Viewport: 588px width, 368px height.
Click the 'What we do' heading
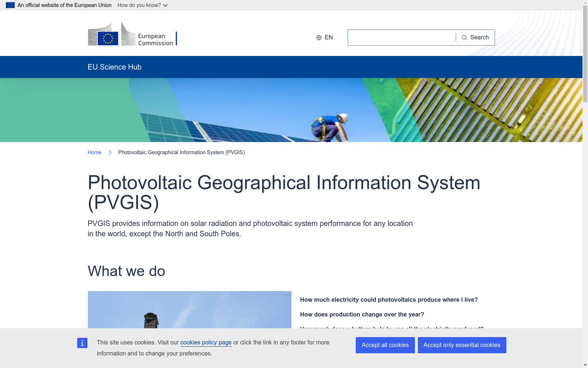pos(126,271)
